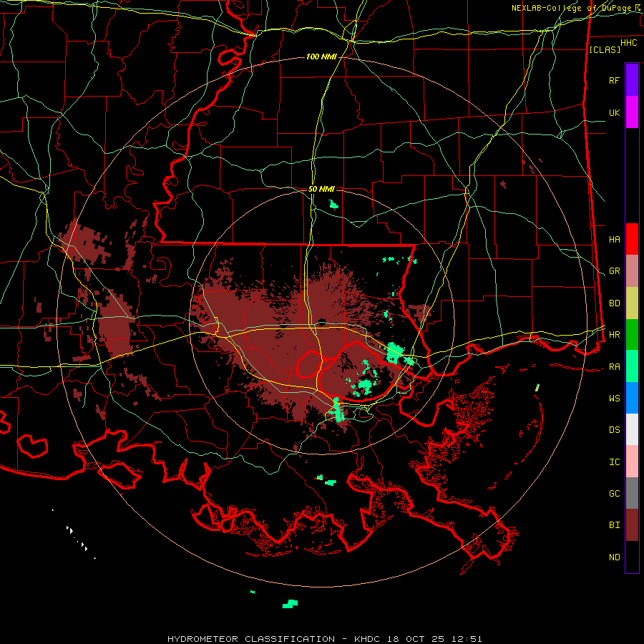Click the UK magenta color swatch
644x644 pixels.
[632, 112]
